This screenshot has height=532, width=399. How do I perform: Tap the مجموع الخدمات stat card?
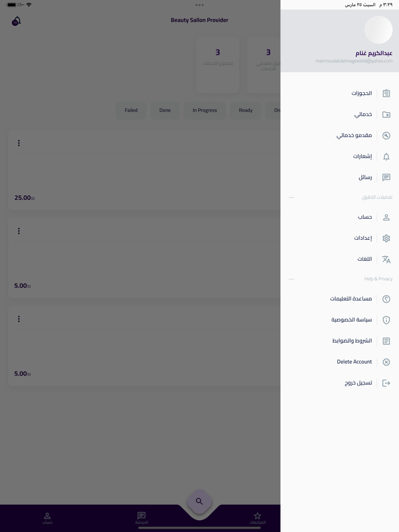coord(218,66)
